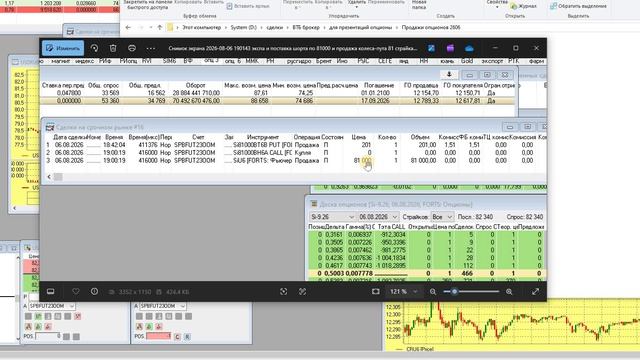Click the zoom out magnifier icon
The image size is (640, 360).
point(433,291)
